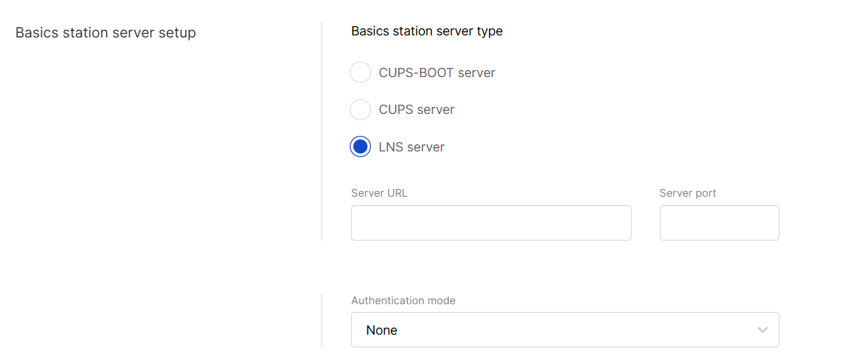Click the 'Authentication mode' label text
Viewport: 868px width, 358px height.
[x=404, y=301]
